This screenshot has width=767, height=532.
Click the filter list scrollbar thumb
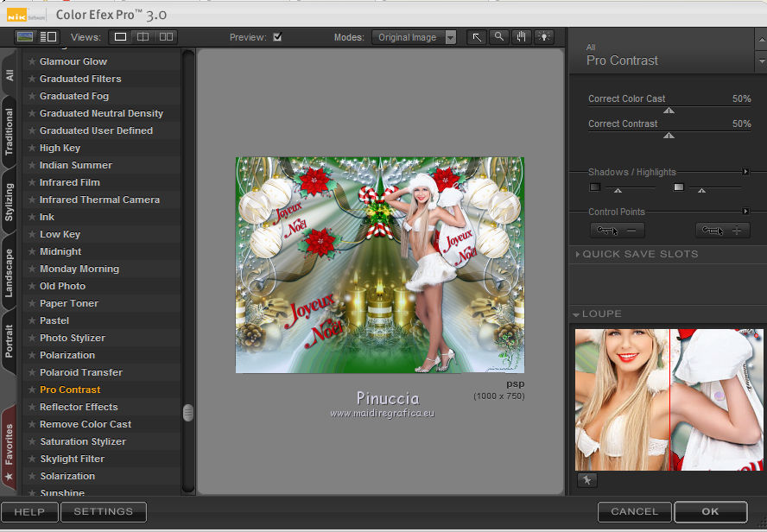[x=188, y=413]
